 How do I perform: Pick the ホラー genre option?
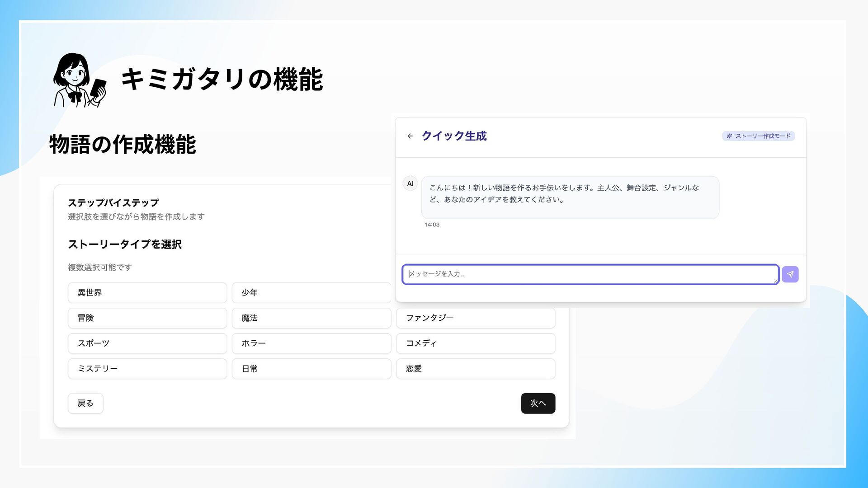(311, 343)
